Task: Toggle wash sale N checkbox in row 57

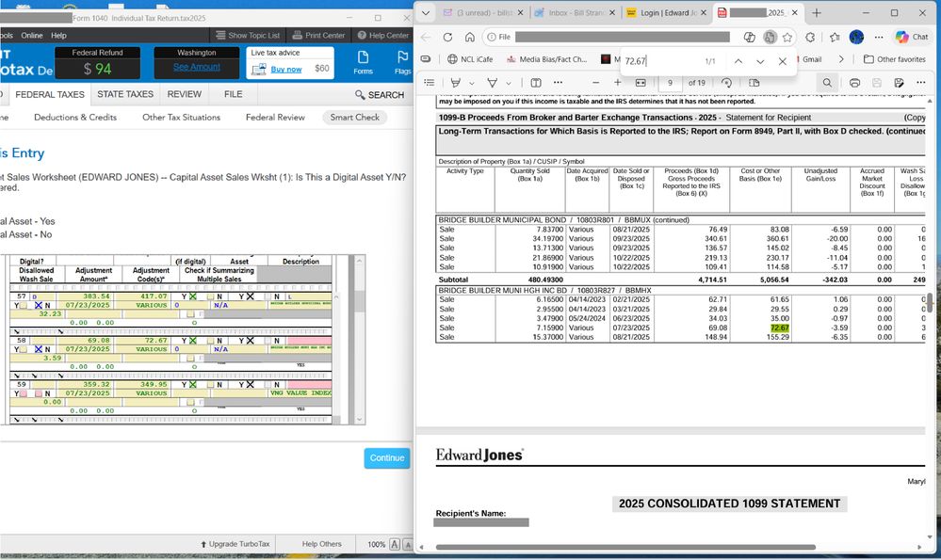Action: pos(39,305)
